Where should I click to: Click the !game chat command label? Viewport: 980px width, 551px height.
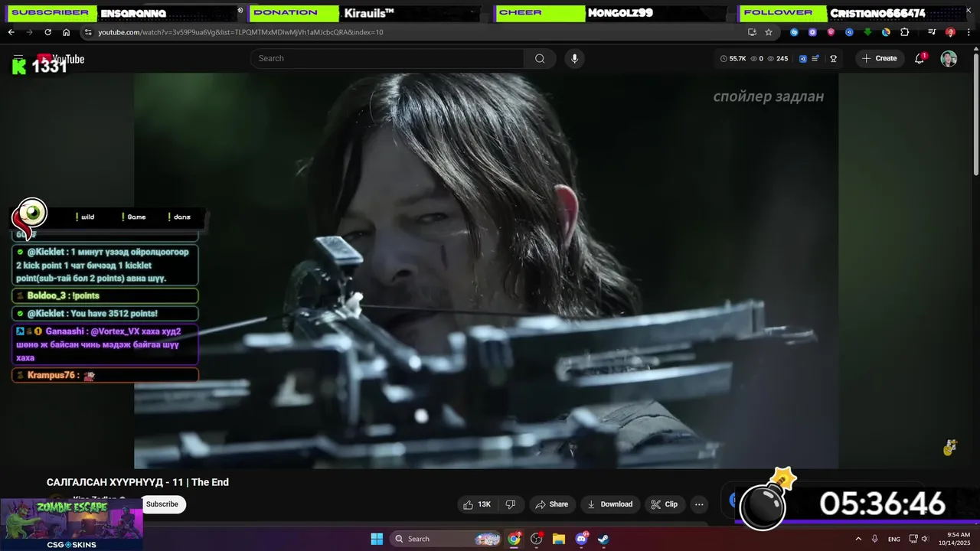tap(133, 217)
